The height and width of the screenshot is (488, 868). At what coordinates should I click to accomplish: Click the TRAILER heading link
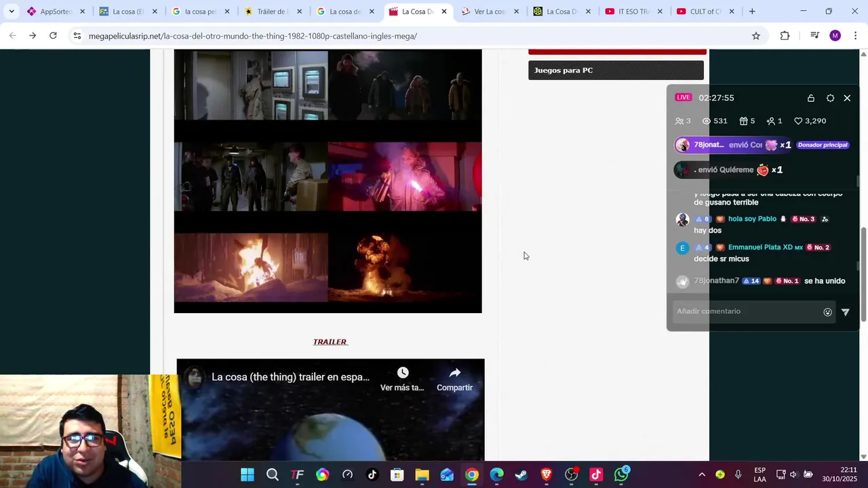330,342
